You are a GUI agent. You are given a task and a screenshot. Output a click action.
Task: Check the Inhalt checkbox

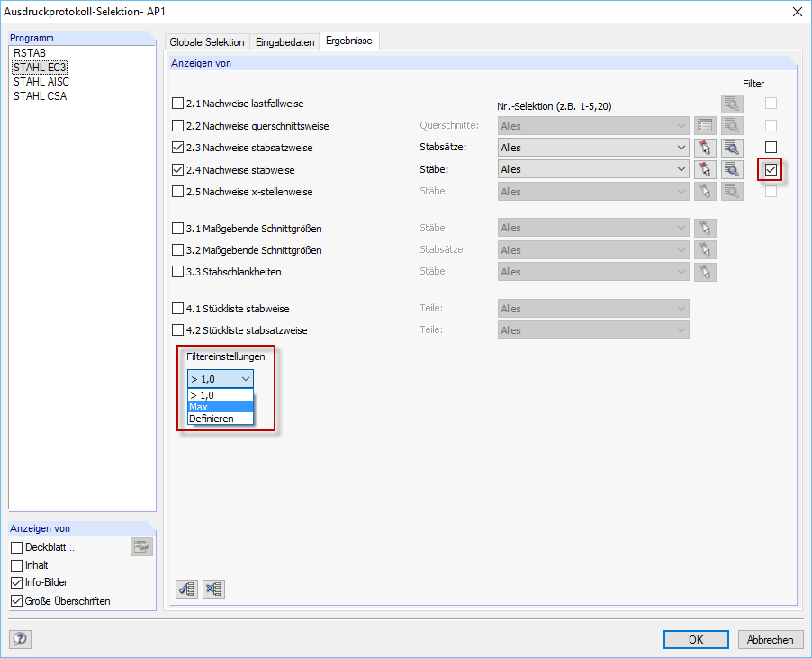[x=15, y=564]
